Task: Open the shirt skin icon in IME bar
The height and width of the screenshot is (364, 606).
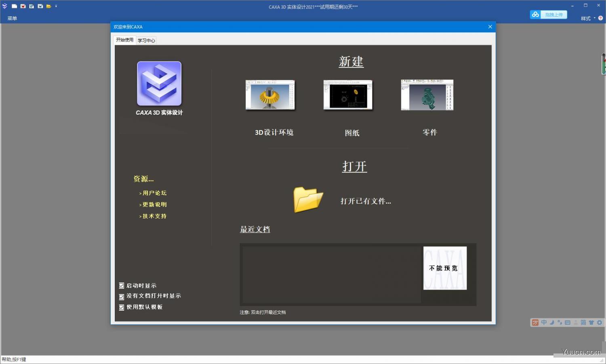Action: [x=591, y=322]
